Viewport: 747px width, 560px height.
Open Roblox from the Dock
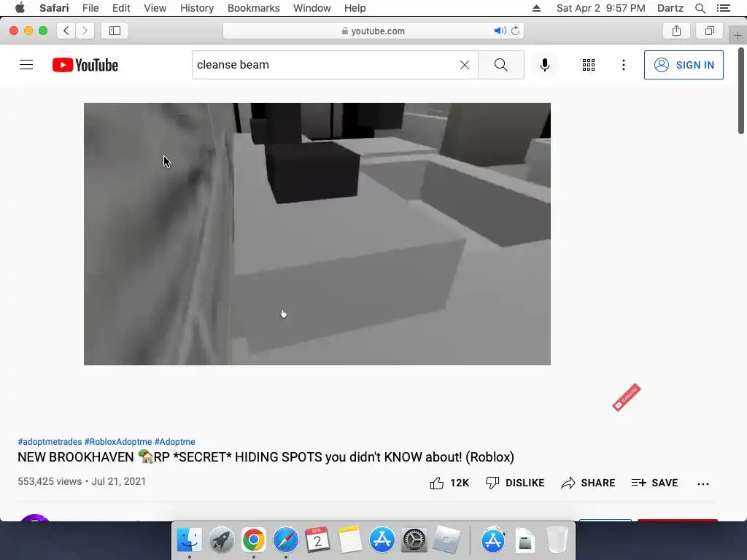pyautogui.click(x=446, y=540)
